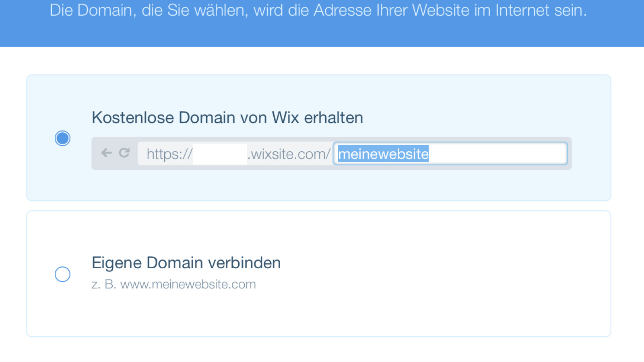Screen dimensions: 644x362
Task: Click the '.wixsite.com/' domain text
Action: [289, 154]
